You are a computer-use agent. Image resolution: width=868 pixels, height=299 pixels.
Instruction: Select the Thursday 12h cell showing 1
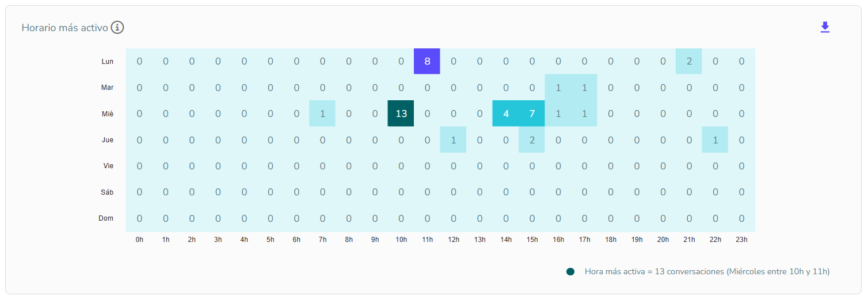click(454, 140)
